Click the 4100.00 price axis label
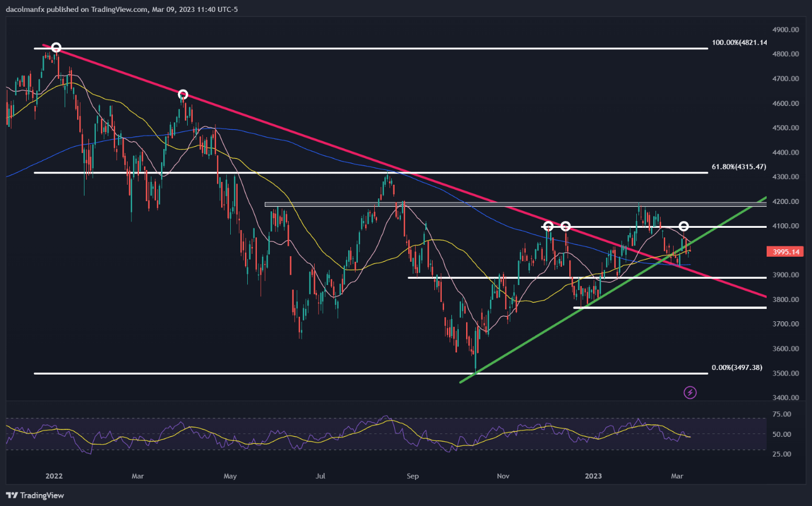Image resolution: width=812 pixels, height=506 pixels. (785, 226)
